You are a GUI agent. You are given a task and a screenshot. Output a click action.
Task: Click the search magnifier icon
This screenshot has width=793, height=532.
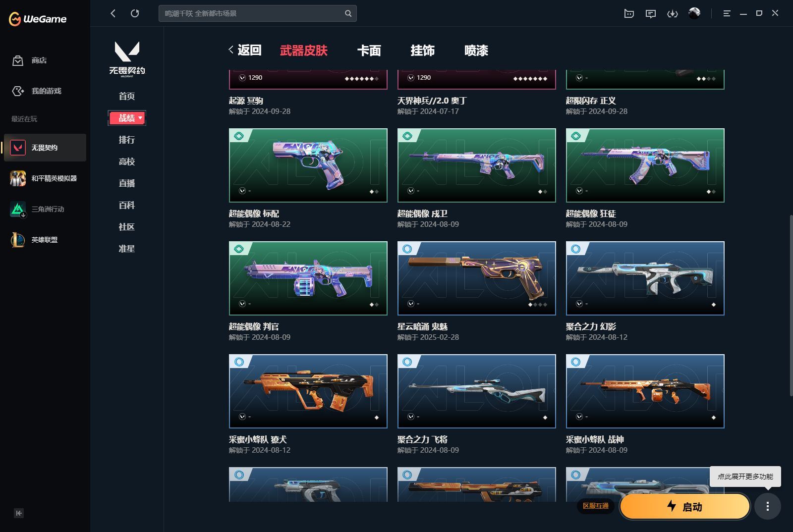tap(348, 13)
